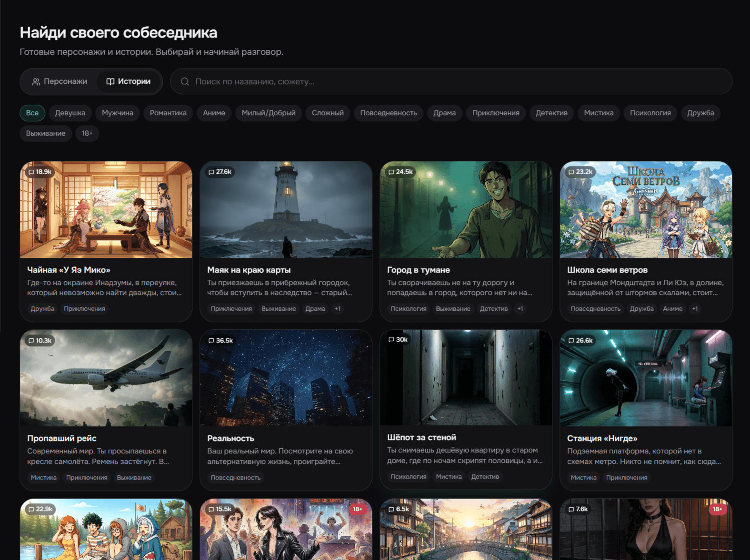This screenshot has height=560, width=750.
Task: Open Станция «Нигде» story title
Action: (x=602, y=438)
